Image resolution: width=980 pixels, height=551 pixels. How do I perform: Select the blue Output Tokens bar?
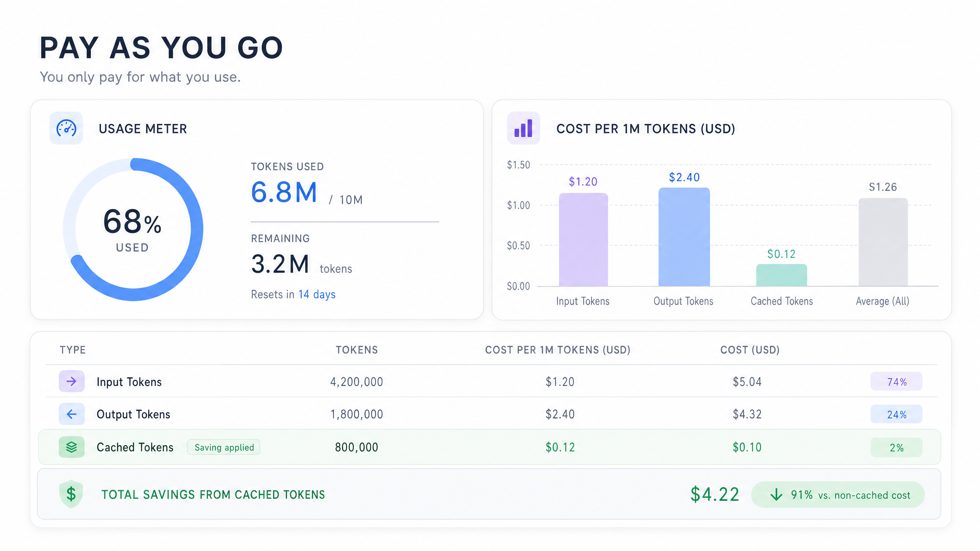684,237
